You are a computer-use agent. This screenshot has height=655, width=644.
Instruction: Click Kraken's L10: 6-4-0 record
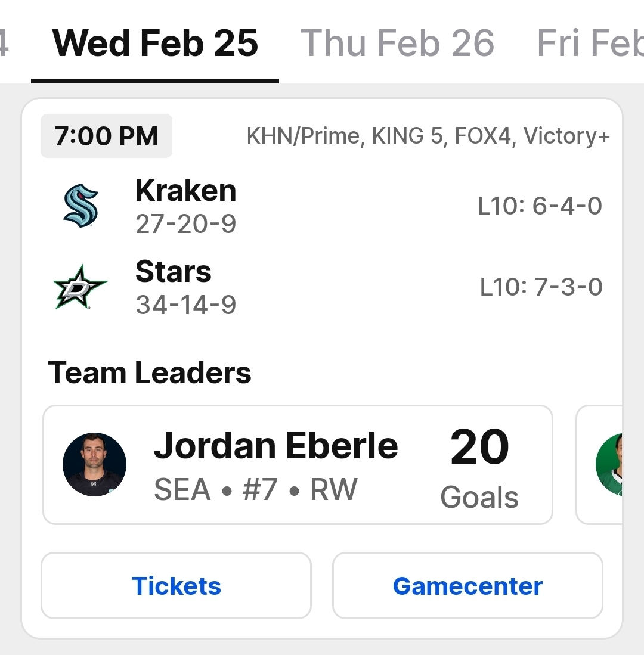pyautogui.click(x=540, y=206)
